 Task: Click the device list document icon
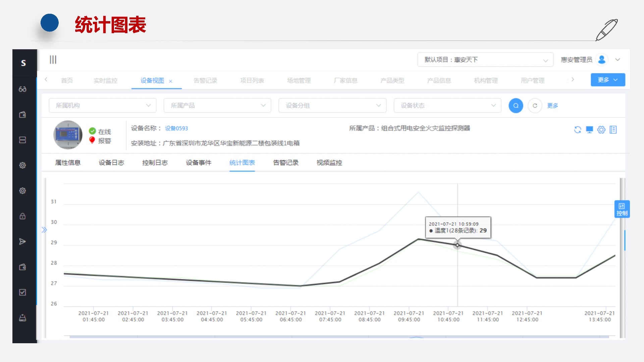coord(613,130)
